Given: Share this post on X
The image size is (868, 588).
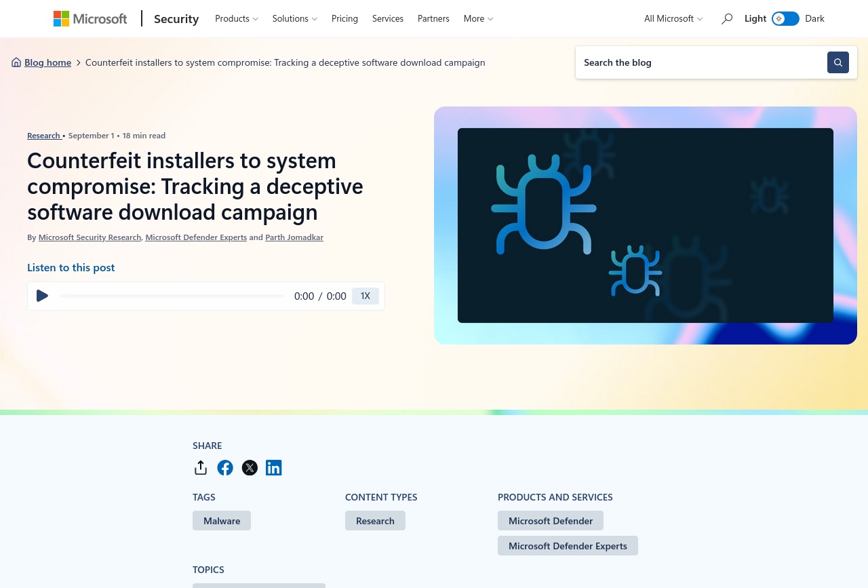Looking at the screenshot, I should pyautogui.click(x=250, y=468).
